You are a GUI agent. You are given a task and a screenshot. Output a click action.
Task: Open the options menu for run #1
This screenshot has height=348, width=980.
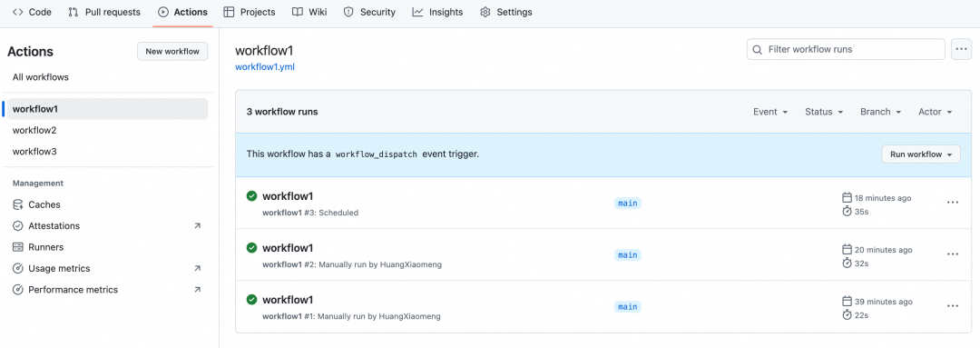point(953,307)
